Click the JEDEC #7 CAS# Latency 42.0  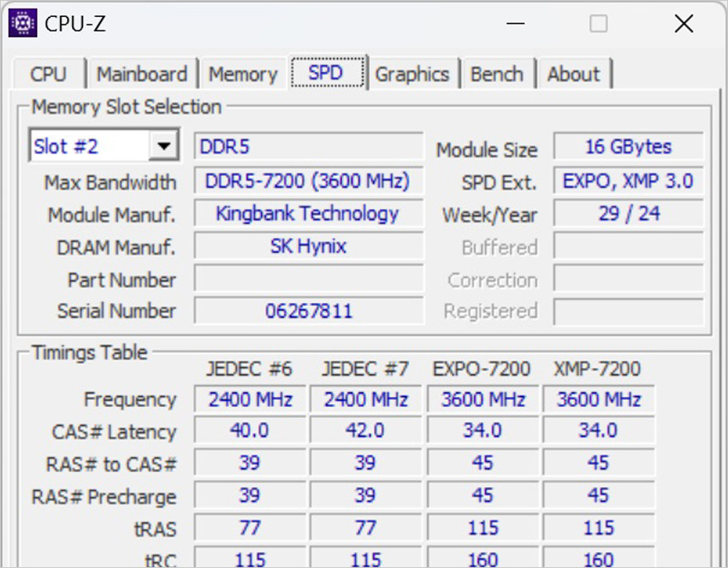click(366, 430)
